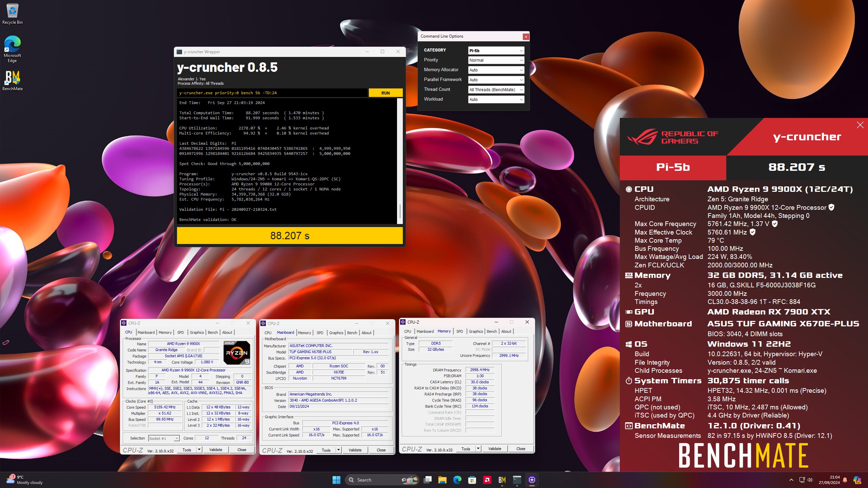Click the GPU section icon in BenchMate
Image resolution: width=868 pixels, height=488 pixels.
[x=629, y=312]
